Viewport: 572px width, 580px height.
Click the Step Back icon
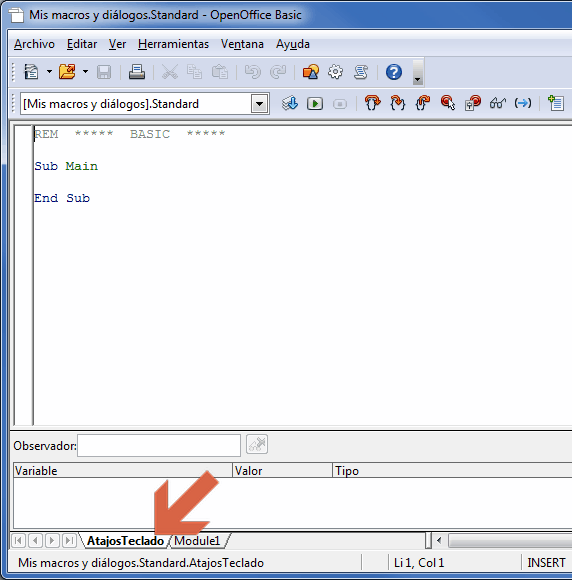(x=423, y=103)
